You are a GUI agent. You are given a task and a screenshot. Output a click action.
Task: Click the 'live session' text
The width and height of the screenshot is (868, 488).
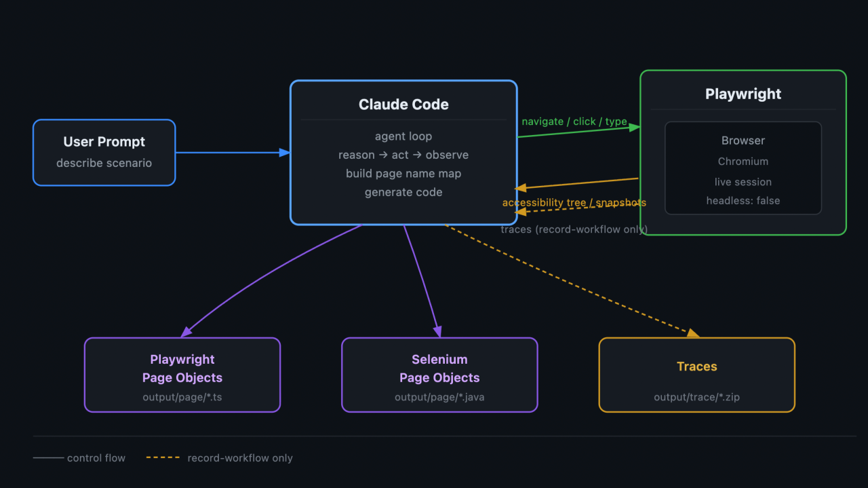[743, 182]
